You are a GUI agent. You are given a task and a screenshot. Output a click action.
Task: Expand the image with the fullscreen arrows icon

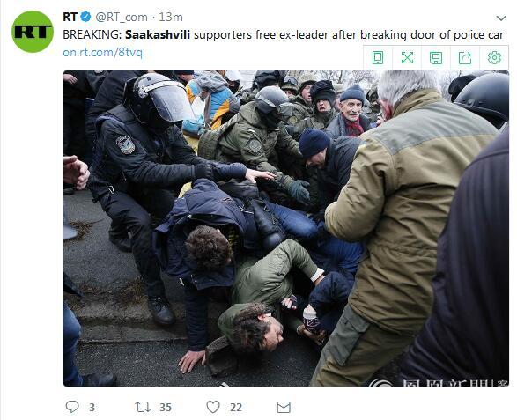click(x=407, y=58)
